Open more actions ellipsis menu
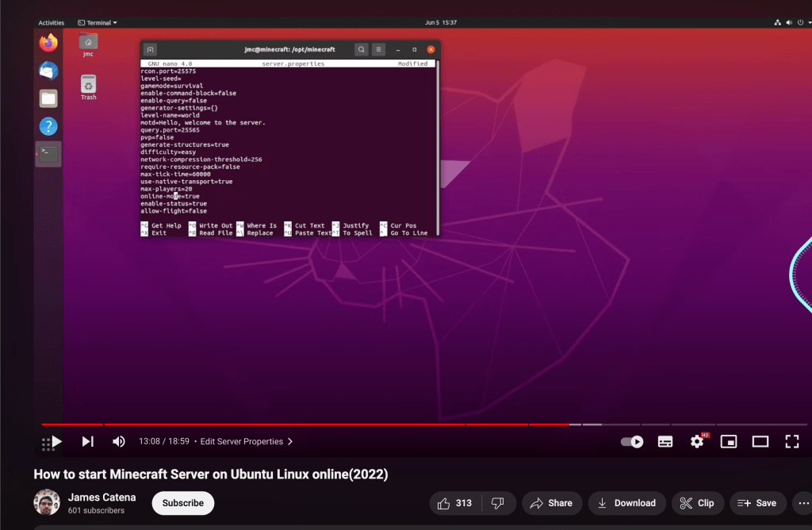The height and width of the screenshot is (530, 812). tap(803, 503)
